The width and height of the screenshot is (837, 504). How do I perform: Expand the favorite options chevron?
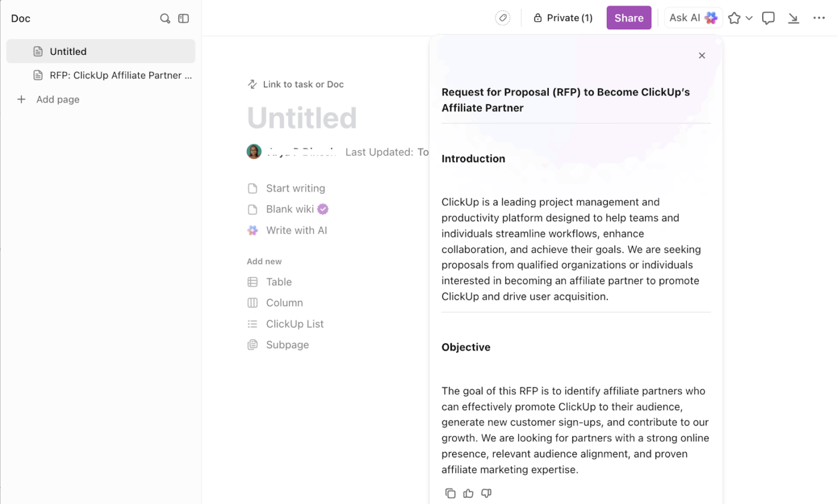click(749, 18)
